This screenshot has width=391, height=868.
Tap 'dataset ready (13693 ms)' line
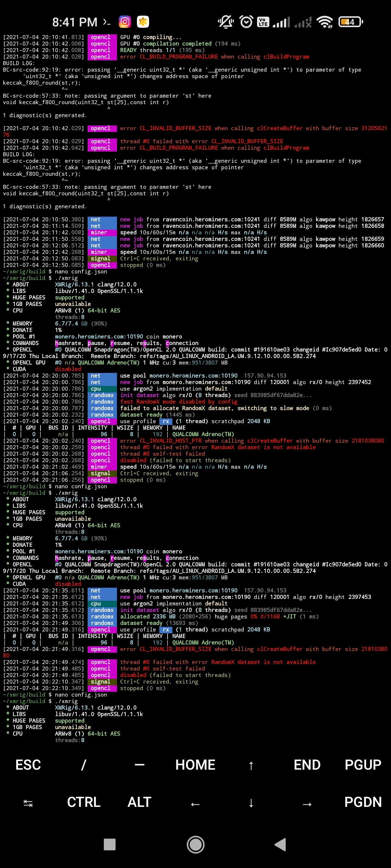coord(101,623)
